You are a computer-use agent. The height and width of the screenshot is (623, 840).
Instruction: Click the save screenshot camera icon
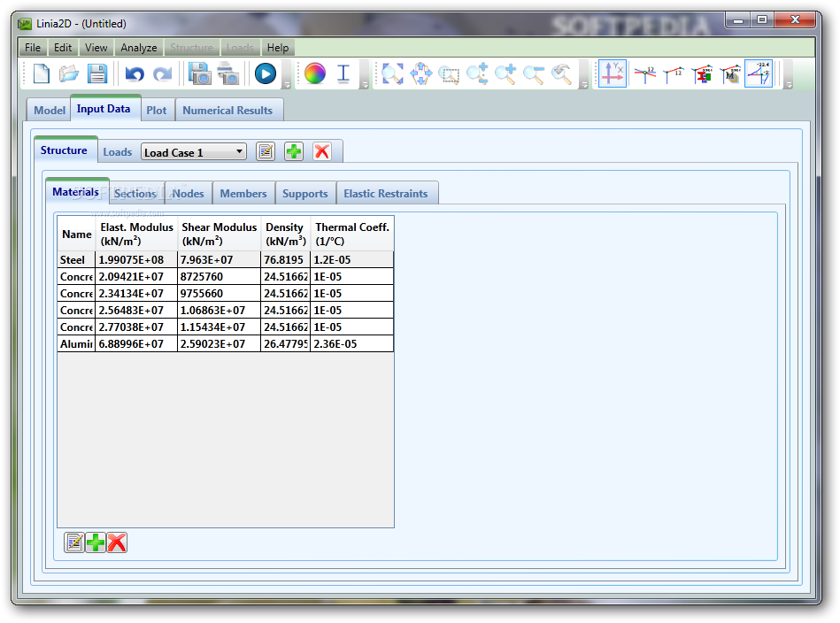pyautogui.click(x=200, y=73)
